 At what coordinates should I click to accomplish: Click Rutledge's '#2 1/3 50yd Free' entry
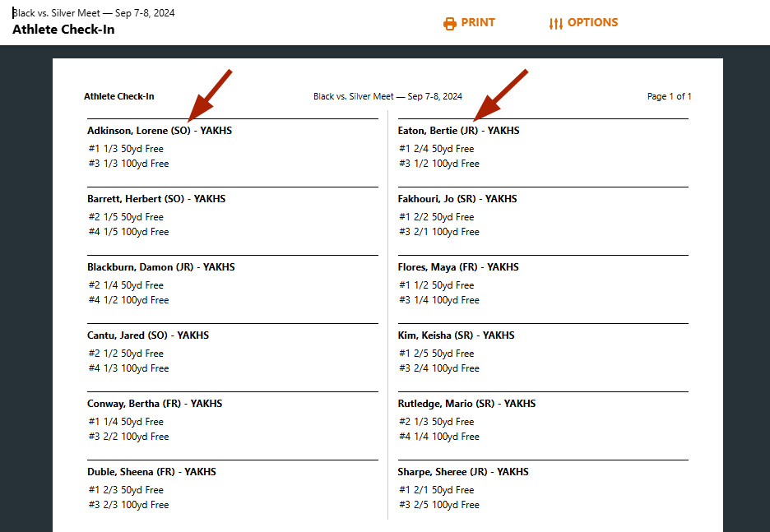click(x=437, y=422)
